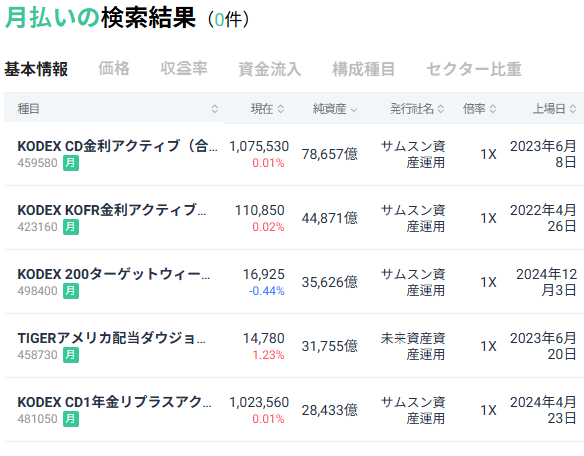Select the セクター比重 tab

(x=474, y=69)
